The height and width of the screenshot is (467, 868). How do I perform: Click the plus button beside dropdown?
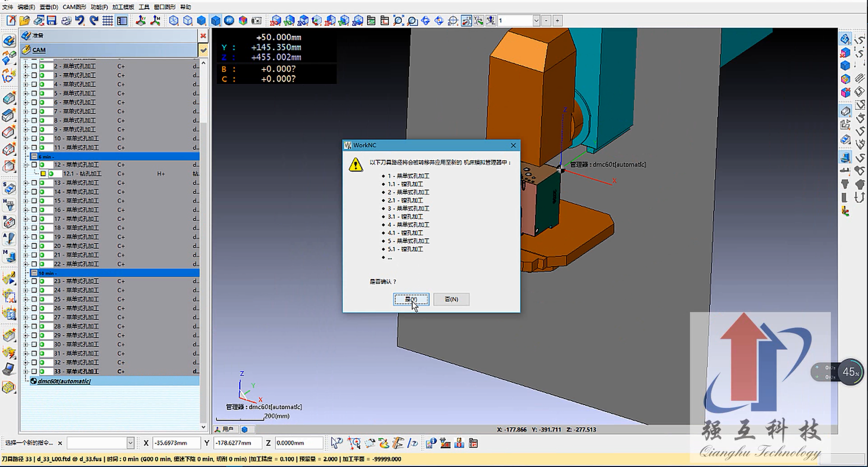click(x=557, y=21)
